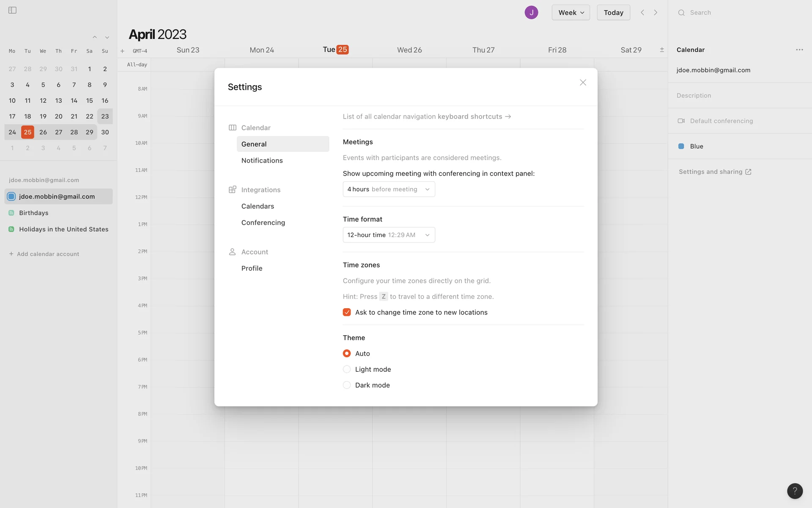Go to the previous week arrow
The image size is (812, 508).
642,13
